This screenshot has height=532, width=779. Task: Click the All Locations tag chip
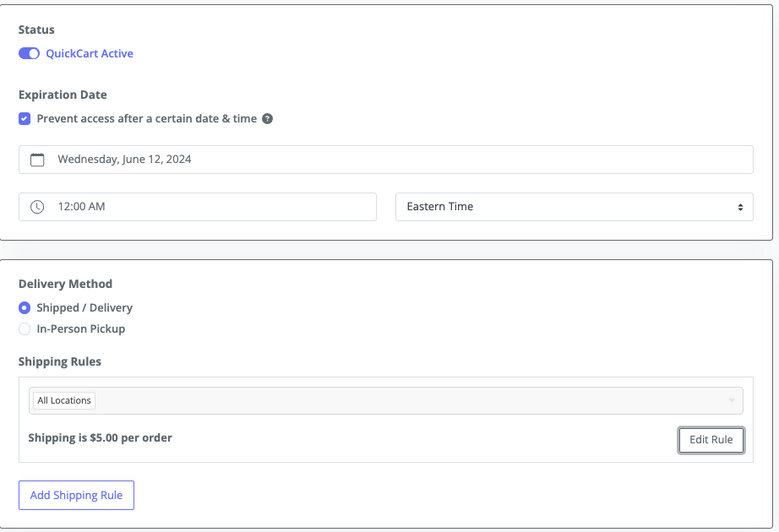(x=63, y=399)
